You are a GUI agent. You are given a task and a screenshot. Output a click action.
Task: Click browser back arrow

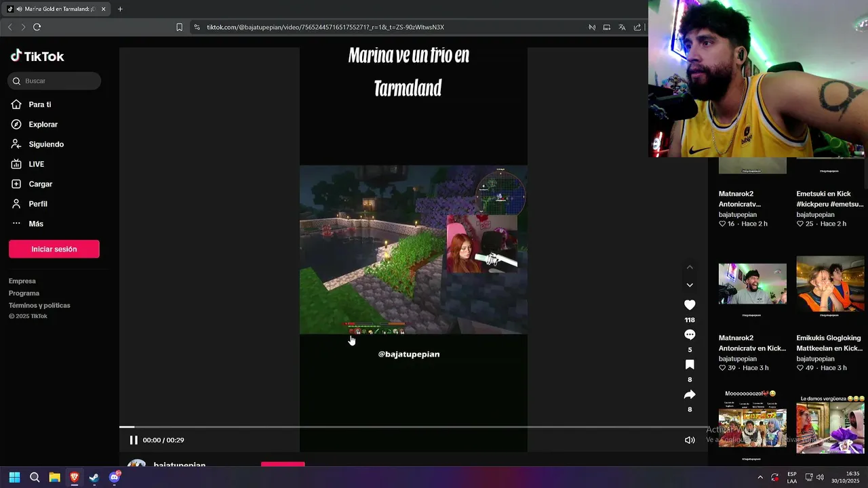point(9,27)
